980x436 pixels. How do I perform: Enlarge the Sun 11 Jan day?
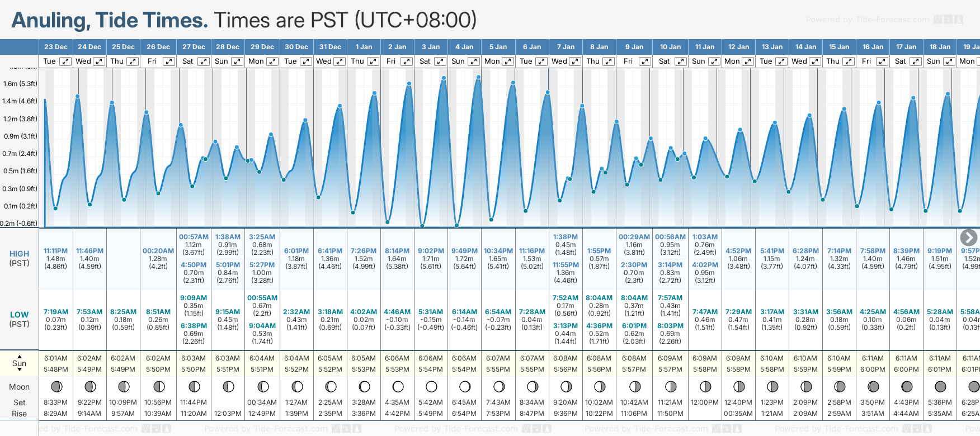[x=714, y=61]
